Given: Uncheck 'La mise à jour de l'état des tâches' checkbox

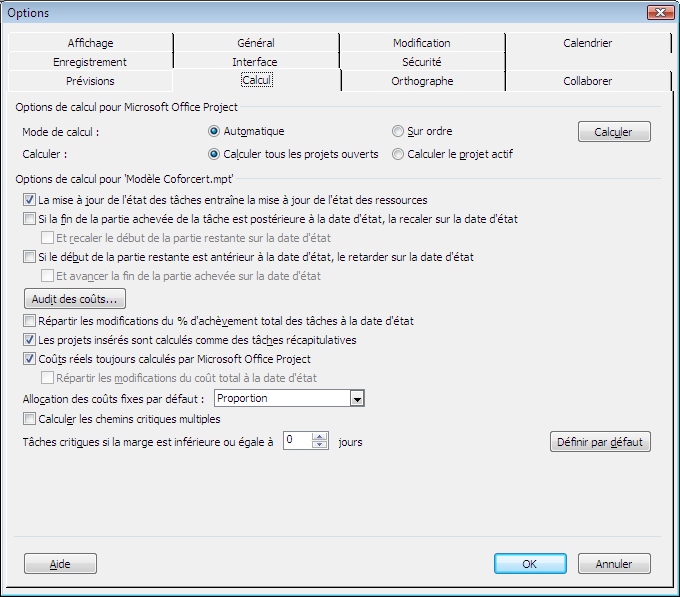Looking at the screenshot, I should coord(29,200).
